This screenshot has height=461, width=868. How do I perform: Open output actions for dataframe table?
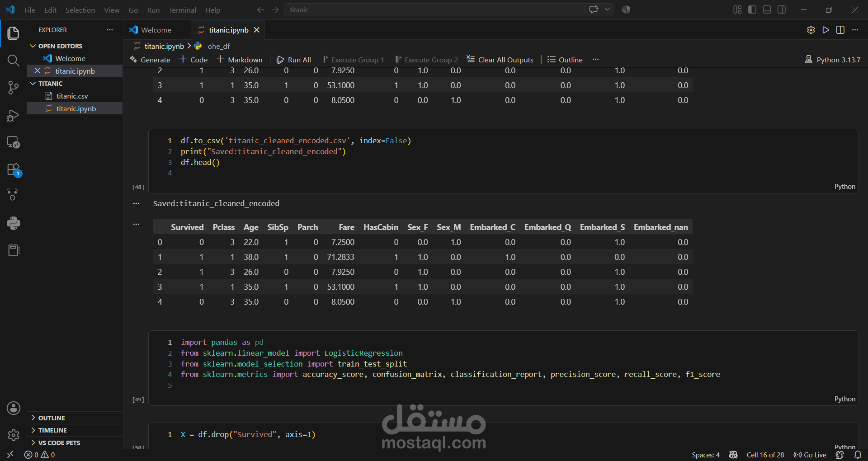pyautogui.click(x=136, y=224)
